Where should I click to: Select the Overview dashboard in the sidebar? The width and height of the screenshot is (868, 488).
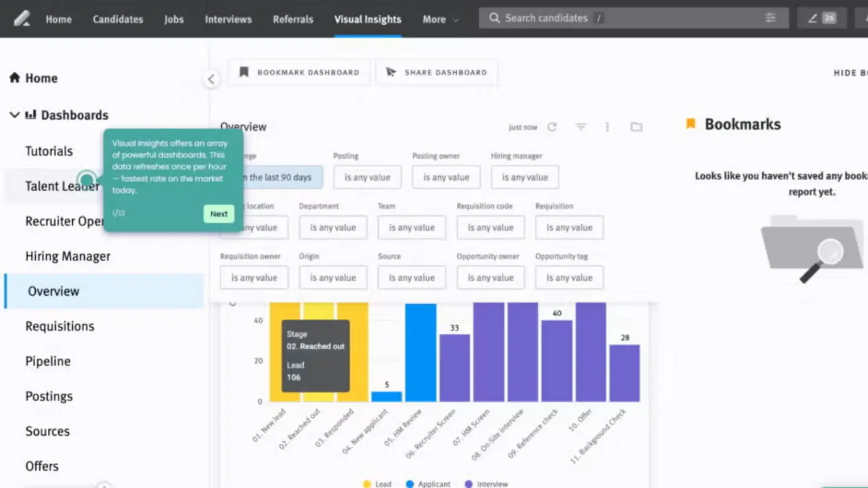pyautogui.click(x=104, y=291)
